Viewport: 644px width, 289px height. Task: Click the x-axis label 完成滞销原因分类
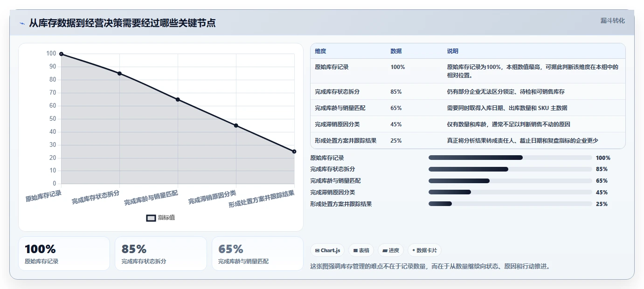pos(212,197)
